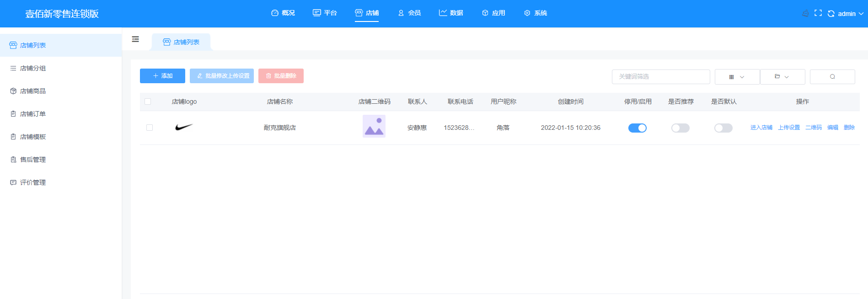The width and height of the screenshot is (868, 299).
Task: Click the 是否推荐 column header
Action: coord(681,102)
